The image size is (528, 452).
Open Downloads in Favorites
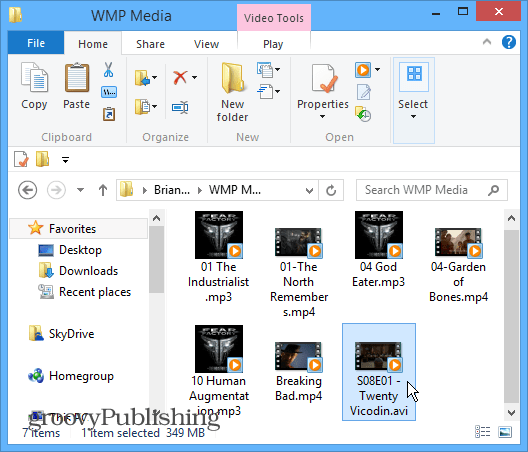tap(88, 271)
